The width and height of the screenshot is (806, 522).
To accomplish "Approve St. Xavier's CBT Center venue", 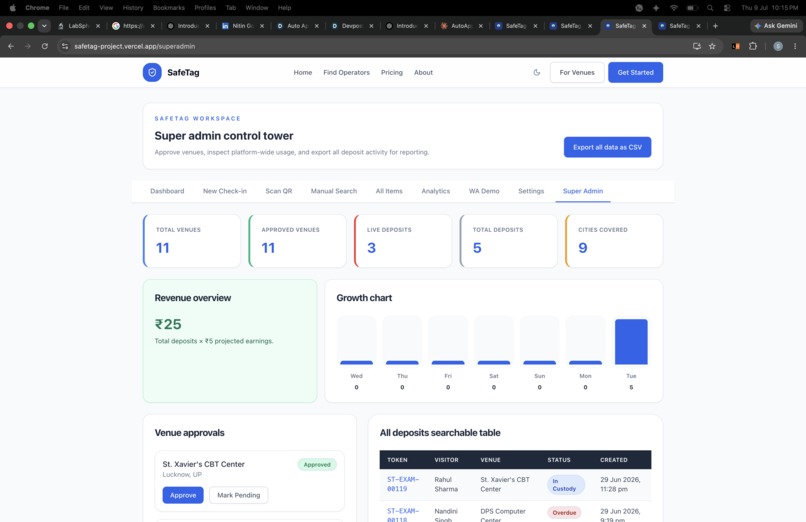I will (x=183, y=495).
